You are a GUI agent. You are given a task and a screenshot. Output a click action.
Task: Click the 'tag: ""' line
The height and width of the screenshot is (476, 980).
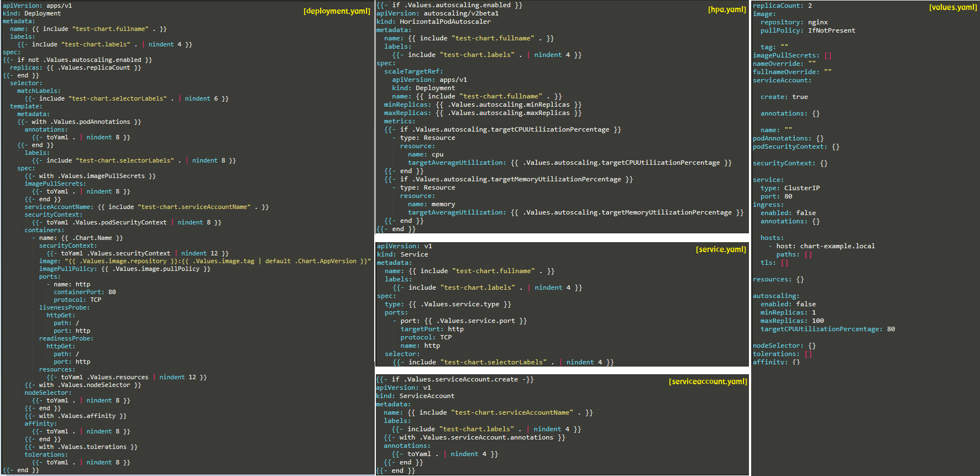pos(774,47)
